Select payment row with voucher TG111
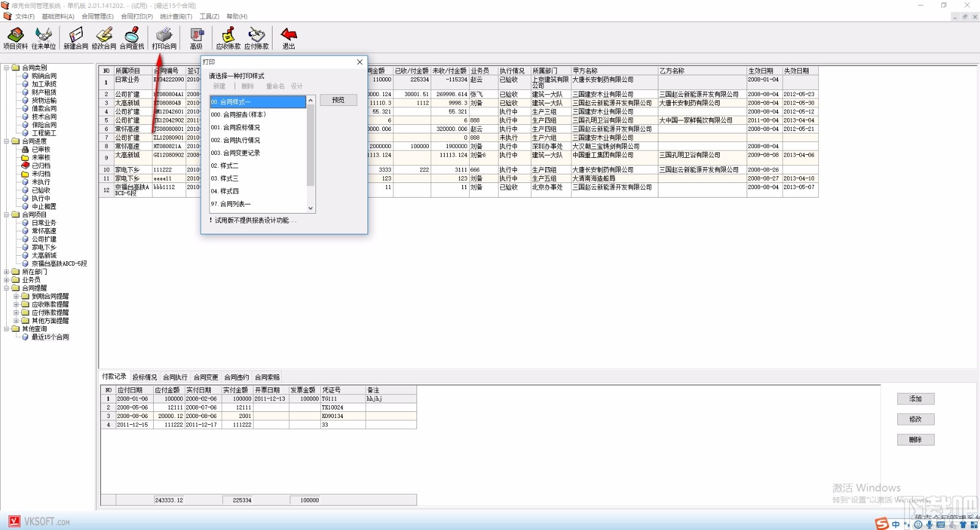 coord(258,398)
